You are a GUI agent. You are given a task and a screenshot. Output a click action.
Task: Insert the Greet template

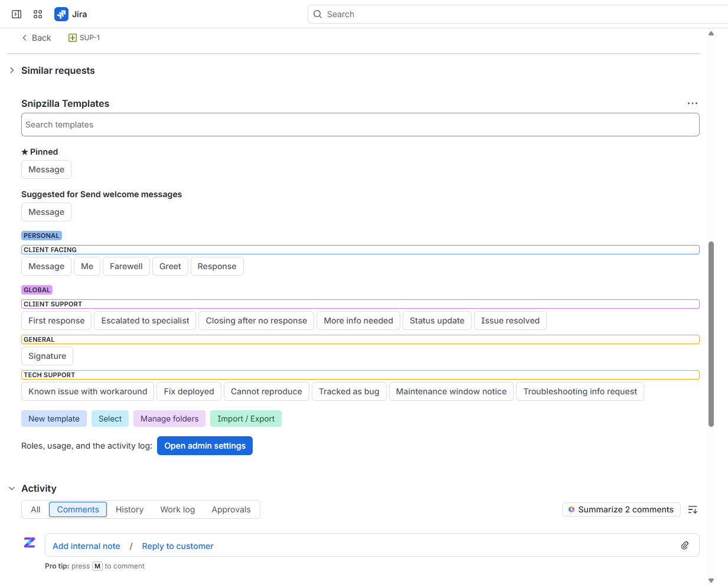click(x=170, y=266)
